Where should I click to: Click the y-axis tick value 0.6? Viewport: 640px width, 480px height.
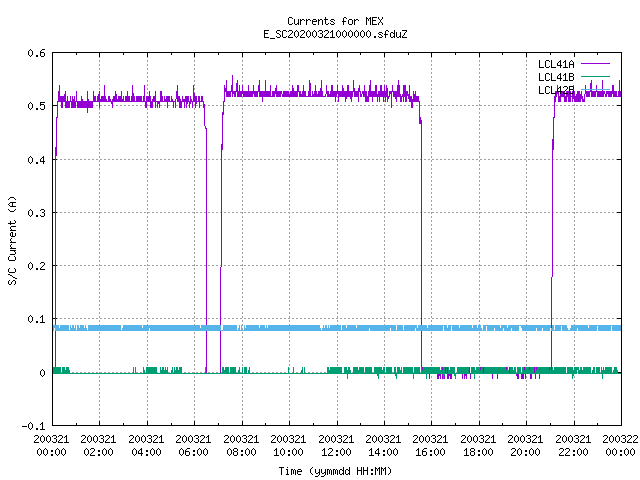pos(36,53)
